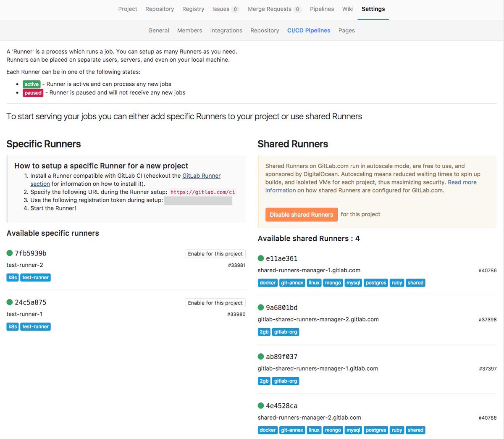
Task: Open the Project tab
Action: [x=128, y=9]
